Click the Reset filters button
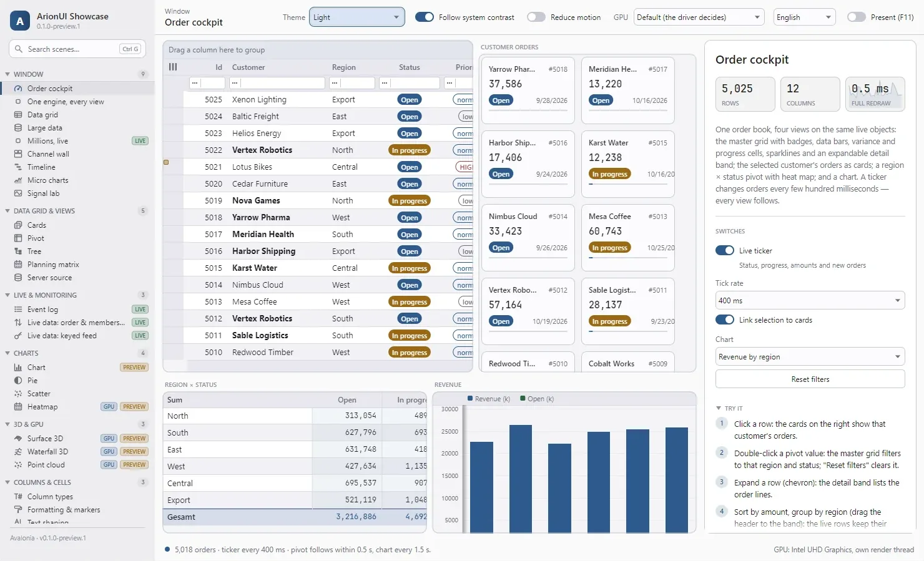Screen dimensions: 924x561 point(810,379)
